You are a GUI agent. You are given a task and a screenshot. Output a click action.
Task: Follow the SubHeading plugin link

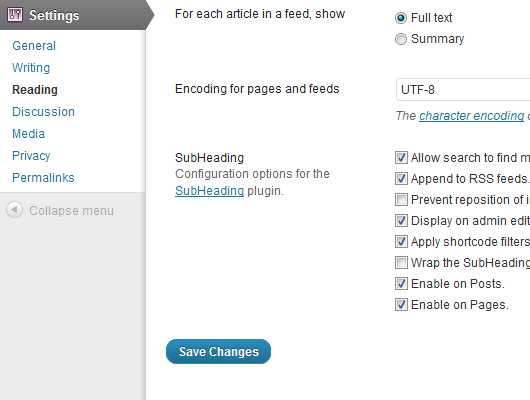click(x=209, y=191)
